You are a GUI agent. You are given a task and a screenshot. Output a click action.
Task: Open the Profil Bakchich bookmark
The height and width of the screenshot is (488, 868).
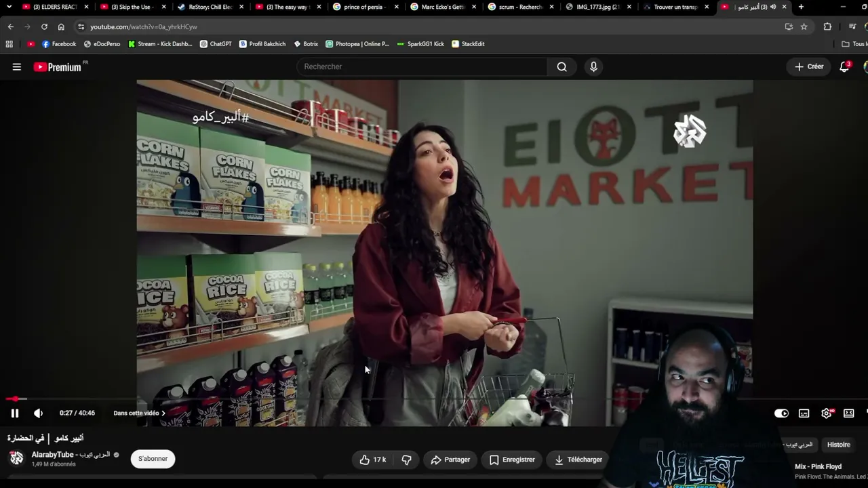pos(262,44)
